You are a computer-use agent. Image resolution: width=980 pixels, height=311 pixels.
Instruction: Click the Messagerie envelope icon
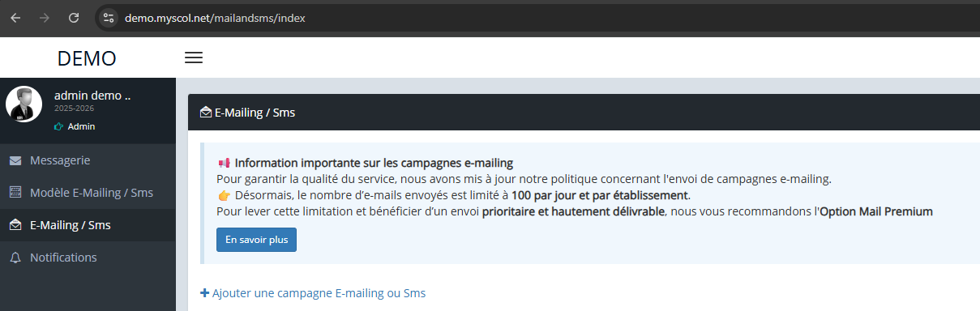(15, 160)
